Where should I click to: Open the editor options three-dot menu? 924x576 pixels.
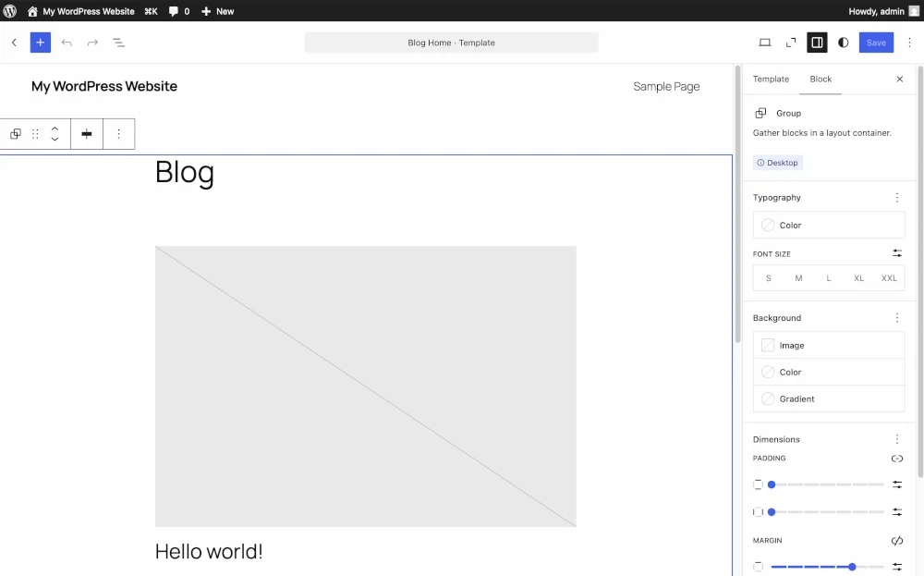pos(909,43)
